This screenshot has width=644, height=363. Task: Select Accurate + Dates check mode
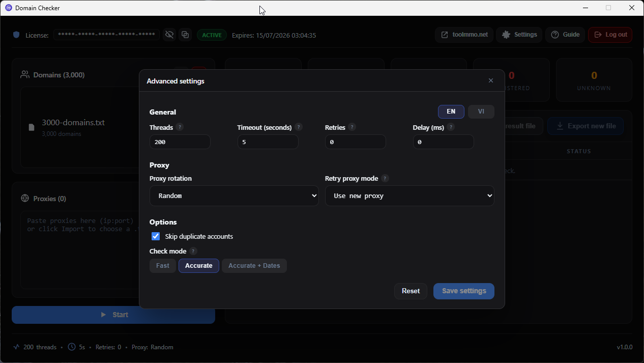pyautogui.click(x=254, y=266)
